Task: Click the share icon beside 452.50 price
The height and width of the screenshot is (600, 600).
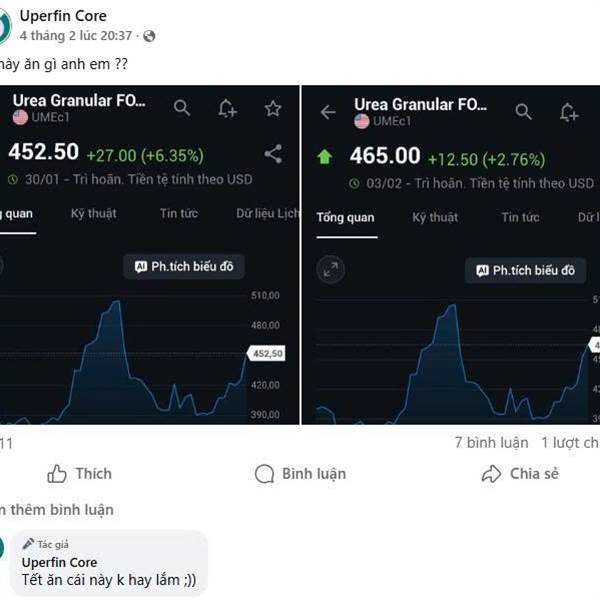Action: tap(272, 154)
